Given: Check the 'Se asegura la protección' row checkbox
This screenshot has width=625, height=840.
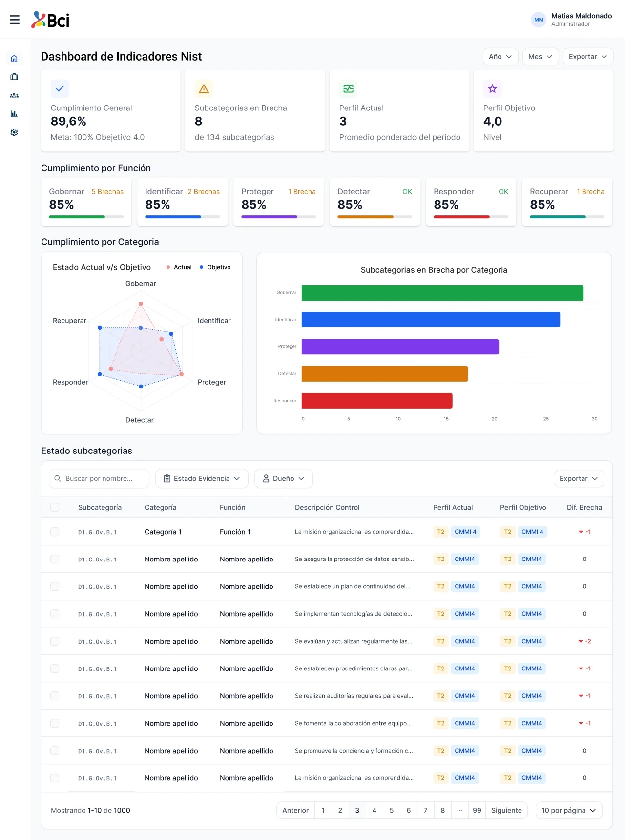Looking at the screenshot, I should (55, 559).
